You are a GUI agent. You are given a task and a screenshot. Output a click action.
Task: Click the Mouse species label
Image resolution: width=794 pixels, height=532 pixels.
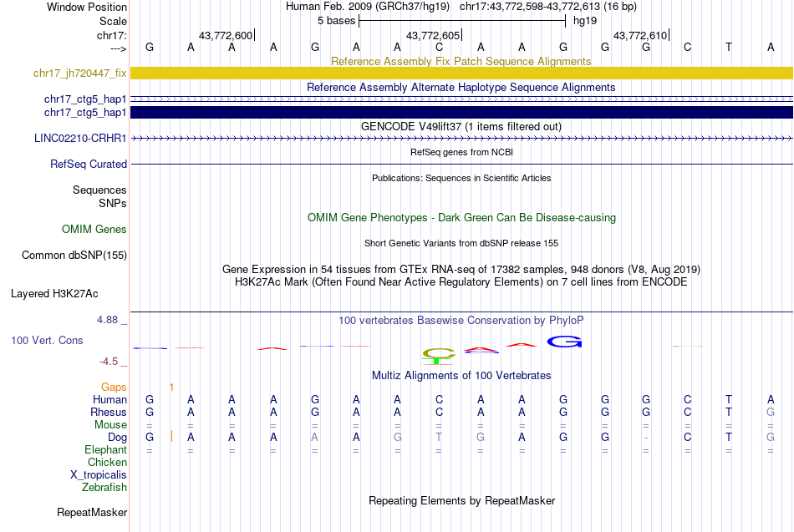tap(110, 425)
